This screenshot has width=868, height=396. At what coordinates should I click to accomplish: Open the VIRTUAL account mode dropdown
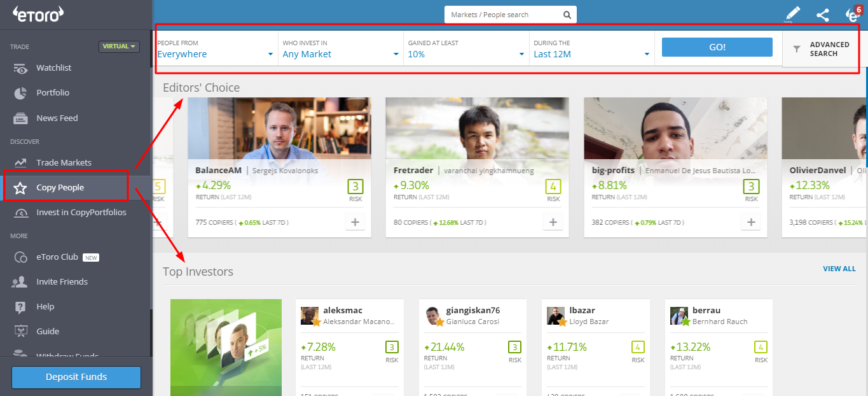tap(119, 46)
